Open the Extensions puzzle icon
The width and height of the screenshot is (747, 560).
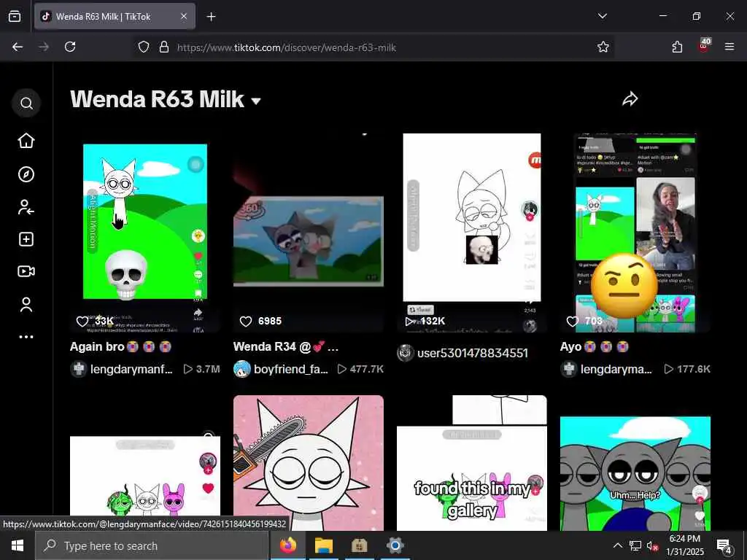pos(677,47)
